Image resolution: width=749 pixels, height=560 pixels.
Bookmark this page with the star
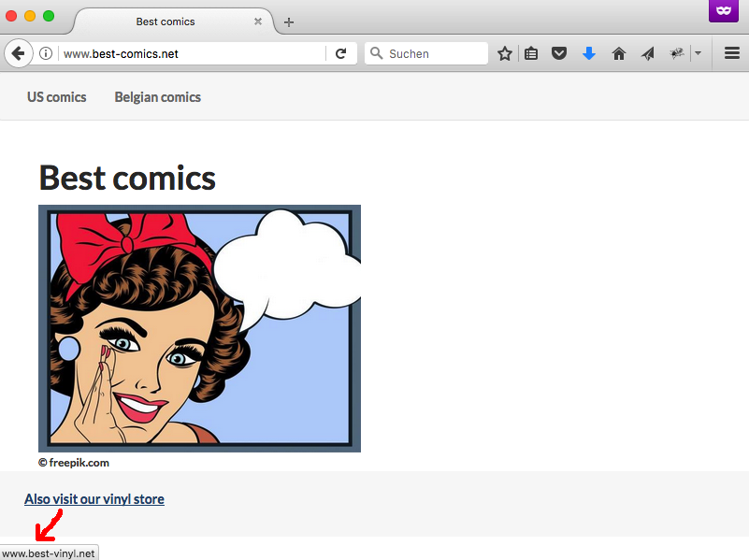point(504,53)
